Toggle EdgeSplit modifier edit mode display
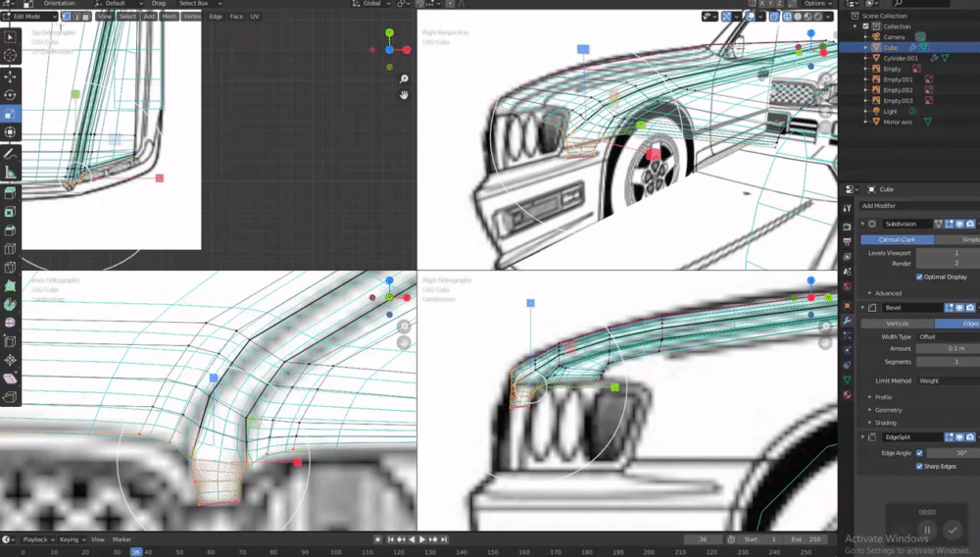The height and width of the screenshot is (557, 980). click(950, 437)
